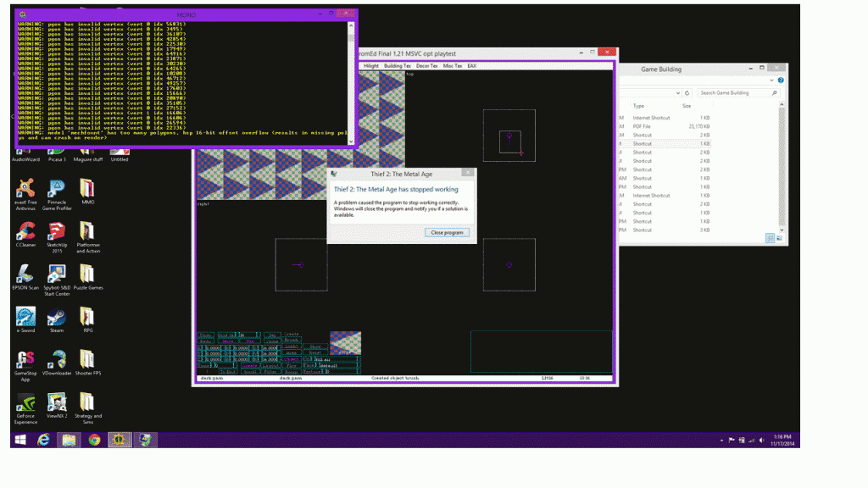Click Close program in the crash dialog

(448, 232)
